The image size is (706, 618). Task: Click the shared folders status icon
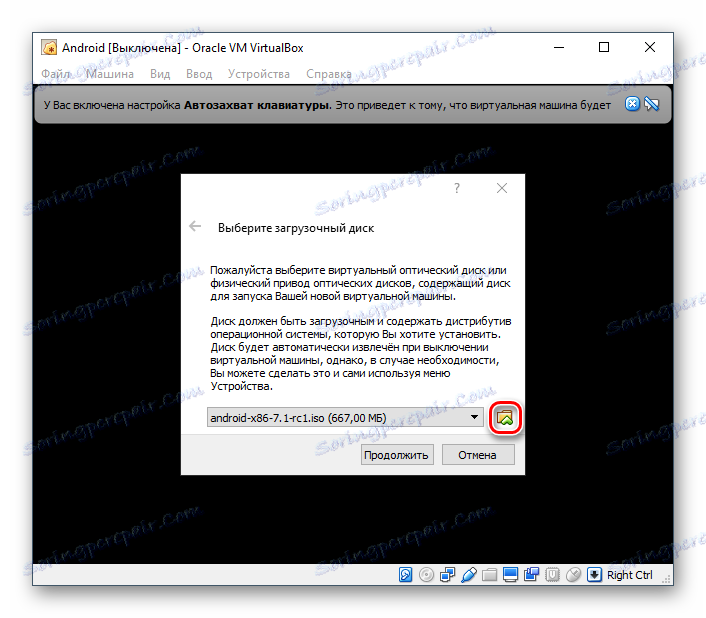(x=489, y=575)
